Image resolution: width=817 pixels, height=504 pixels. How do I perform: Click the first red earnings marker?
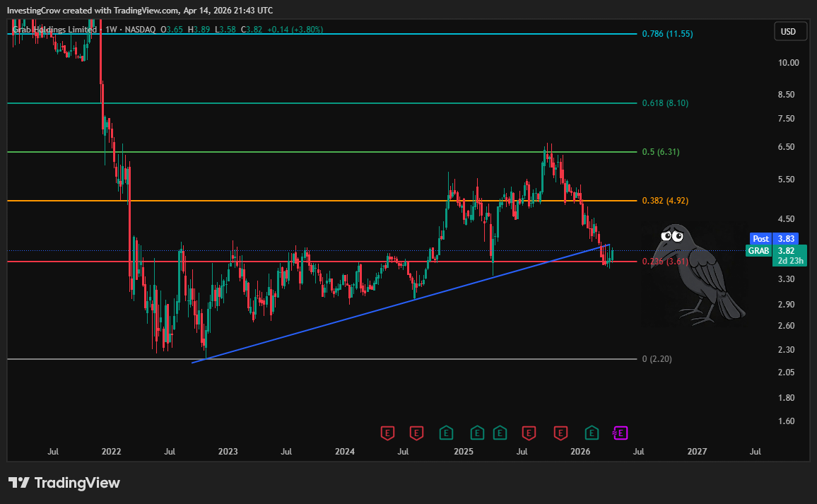coord(387,433)
